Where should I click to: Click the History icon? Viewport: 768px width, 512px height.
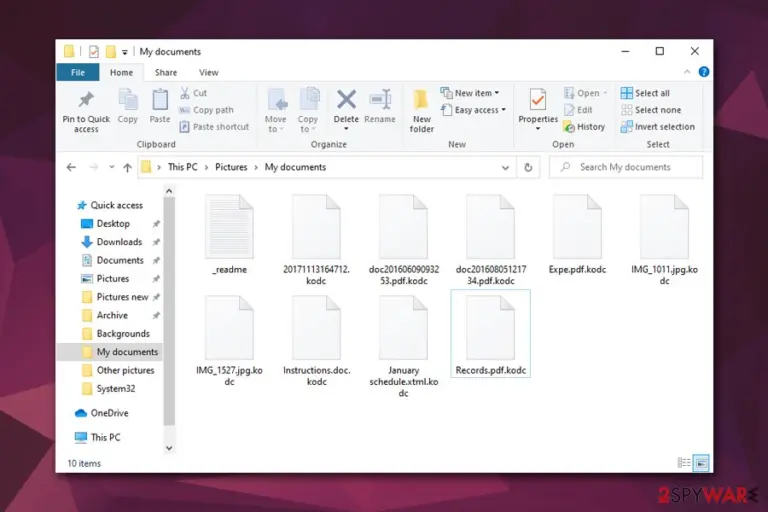click(x=569, y=127)
